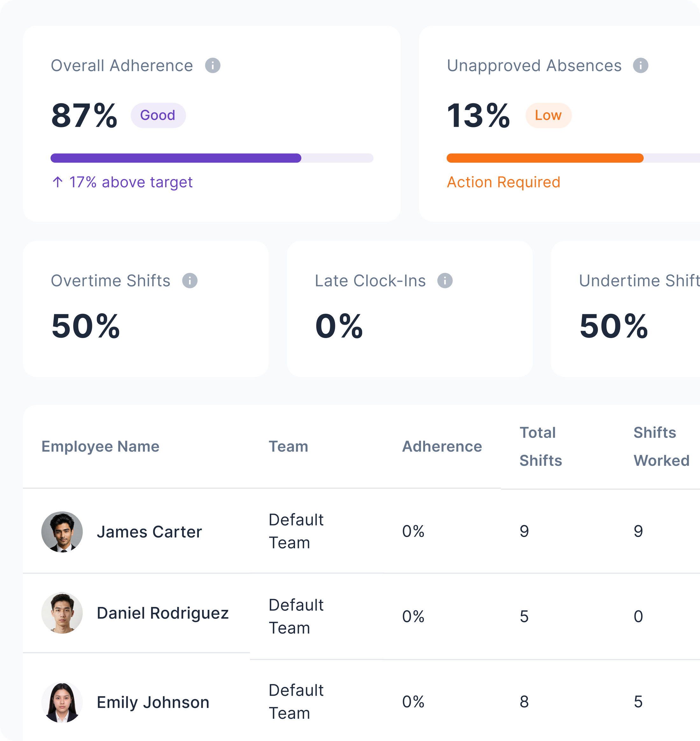Click the Late Clock-Ins card title
This screenshot has height=741, width=700.
pyautogui.click(x=370, y=281)
